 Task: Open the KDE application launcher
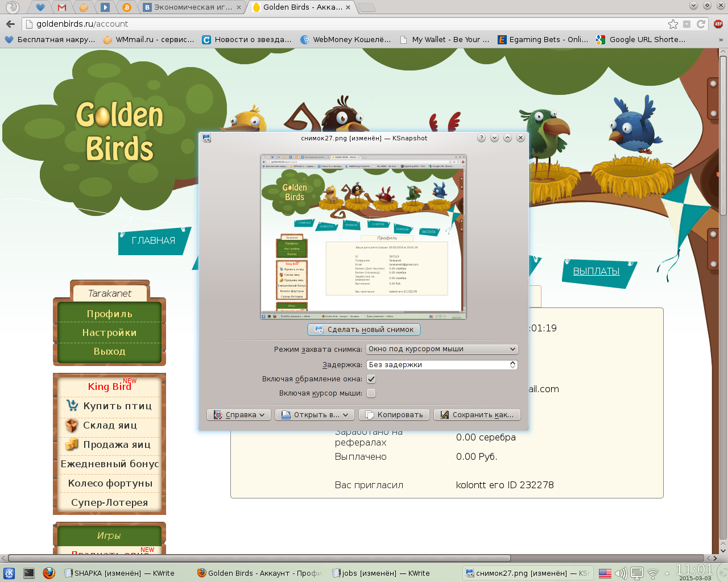pyautogui.click(x=9, y=573)
